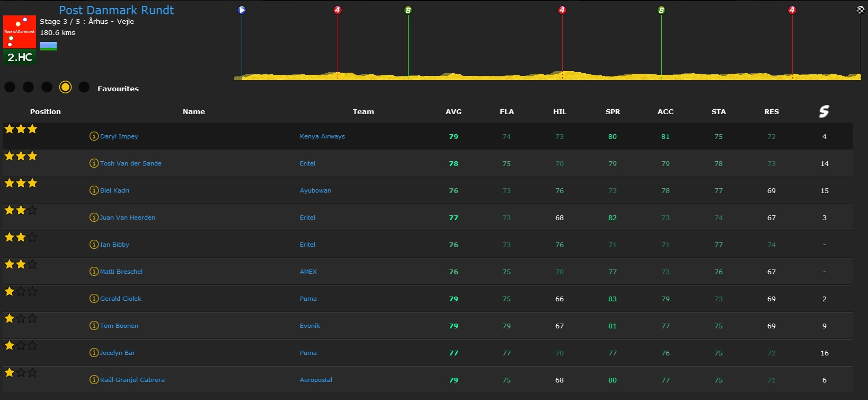Select the third black page dot

pos(47,87)
